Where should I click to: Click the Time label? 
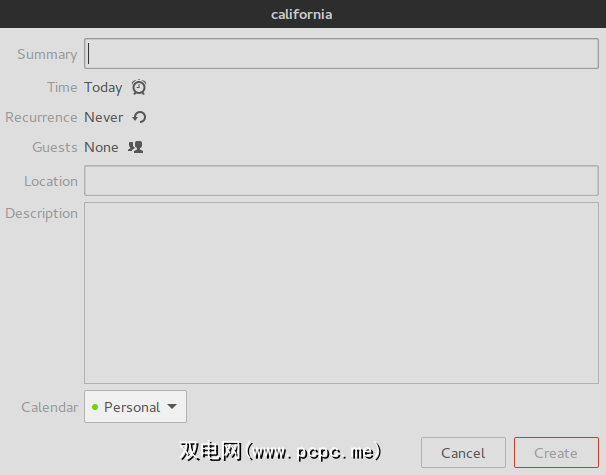pyautogui.click(x=62, y=87)
